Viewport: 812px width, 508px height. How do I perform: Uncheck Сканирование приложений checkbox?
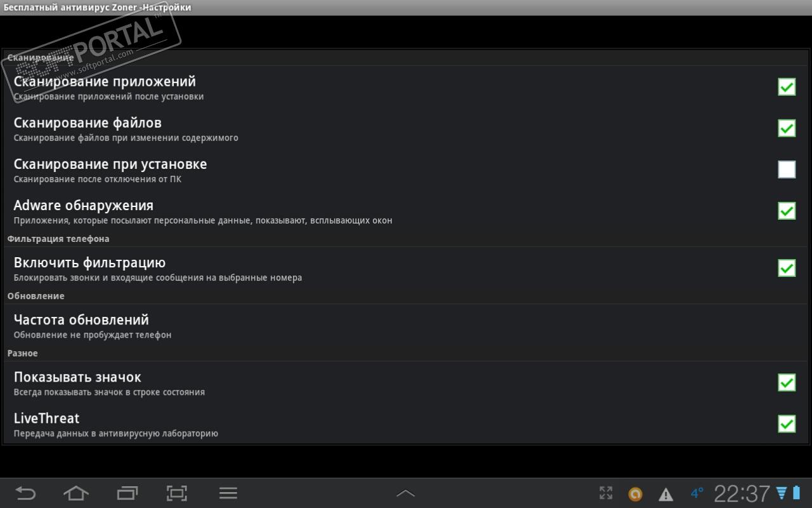pos(787,87)
